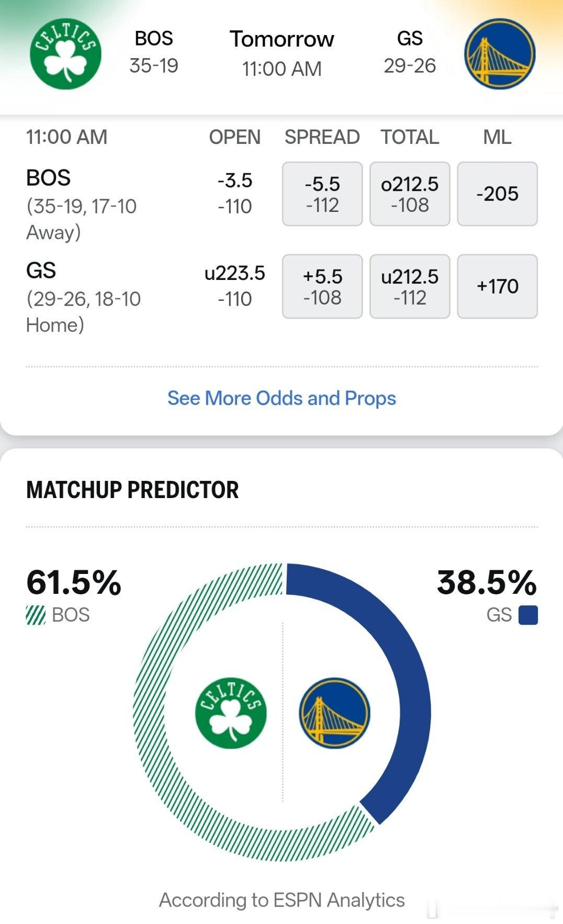
Task: Click the GS team row name in odds table
Action: tap(41, 271)
